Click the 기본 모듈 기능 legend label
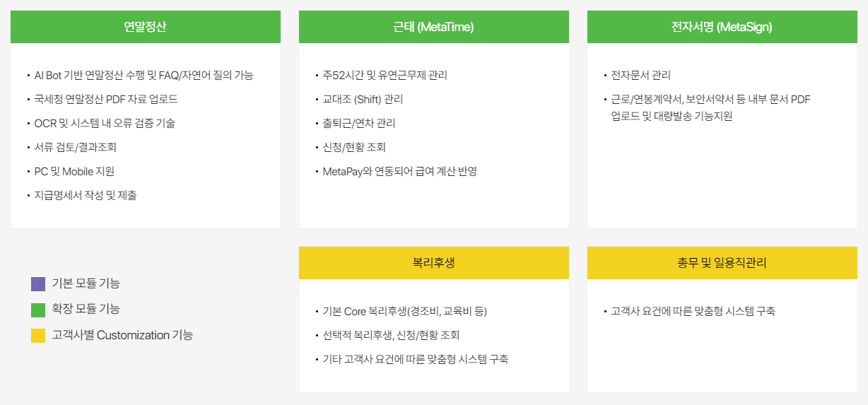The image size is (868, 405). pyautogui.click(x=86, y=283)
